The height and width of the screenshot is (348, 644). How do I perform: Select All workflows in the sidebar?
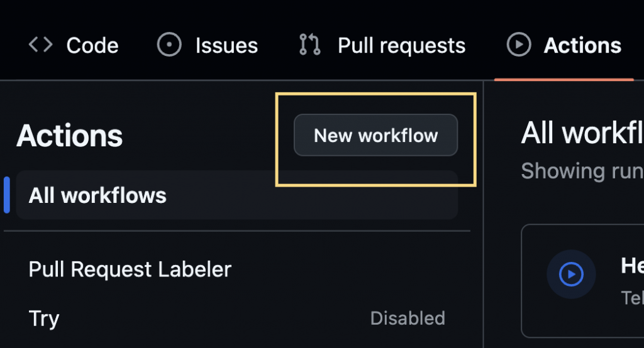click(x=97, y=195)
